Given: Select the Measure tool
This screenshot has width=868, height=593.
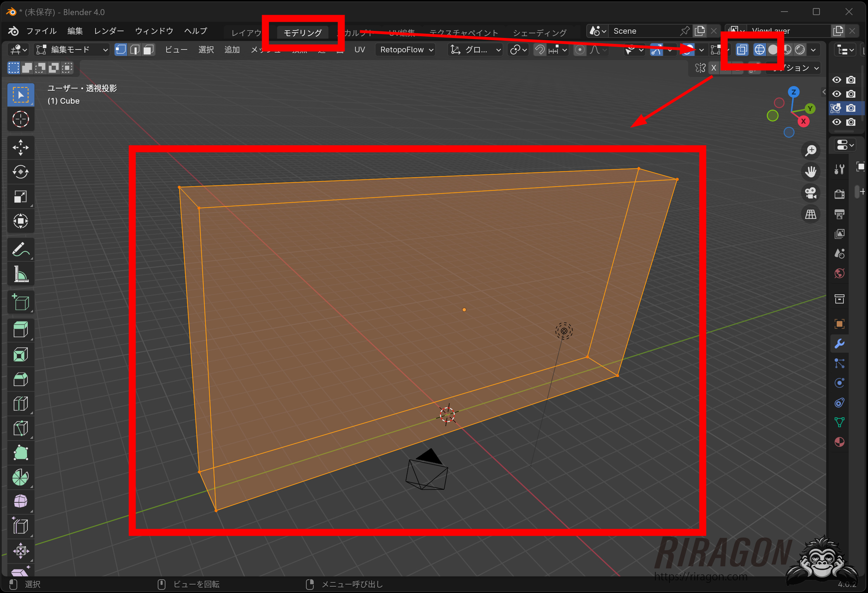Looking at the screenshot, I should pos(20,274).
